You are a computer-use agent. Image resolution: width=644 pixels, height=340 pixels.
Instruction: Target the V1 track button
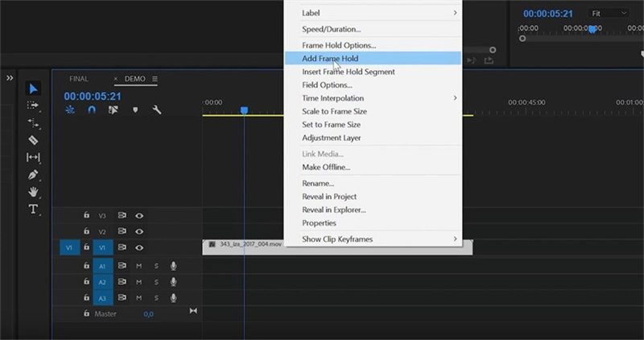[103, 247]
